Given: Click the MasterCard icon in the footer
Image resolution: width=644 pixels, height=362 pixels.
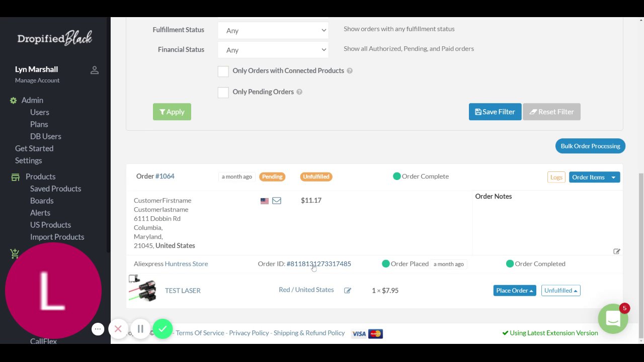Looking at the screenshot, I should 375,334.
